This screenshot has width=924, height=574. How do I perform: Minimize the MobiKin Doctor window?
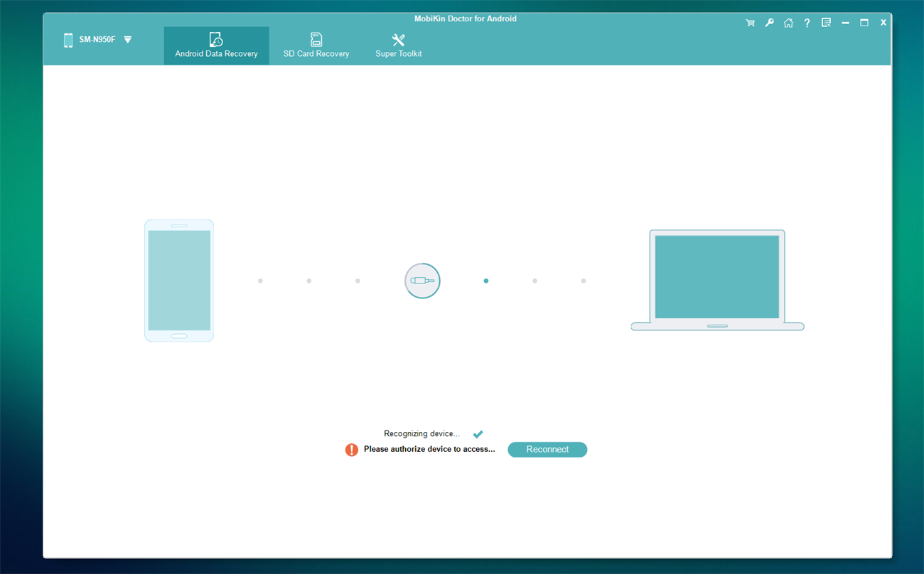[845, 23]
